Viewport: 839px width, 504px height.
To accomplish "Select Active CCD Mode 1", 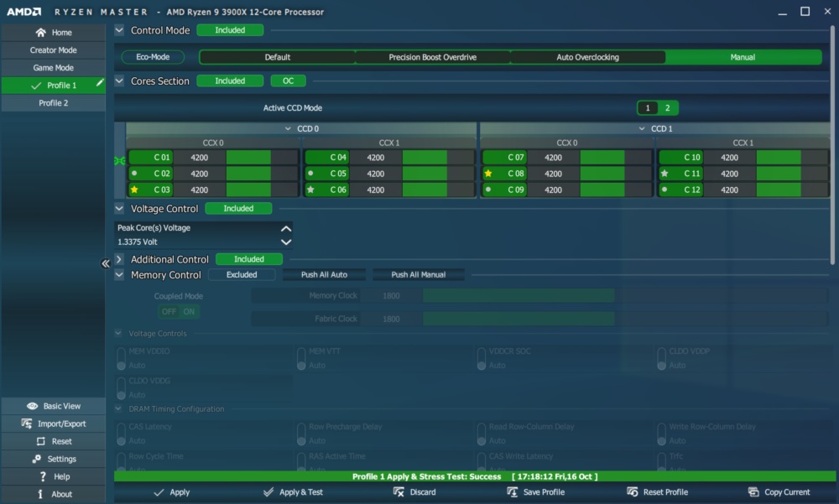I will (648, 108).
